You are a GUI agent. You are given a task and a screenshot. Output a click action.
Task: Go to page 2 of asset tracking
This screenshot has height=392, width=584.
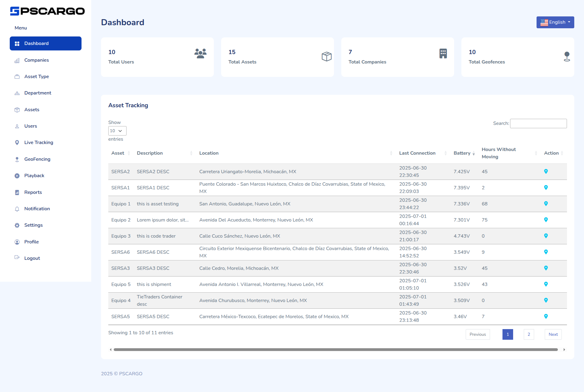(x=529, y=334)
